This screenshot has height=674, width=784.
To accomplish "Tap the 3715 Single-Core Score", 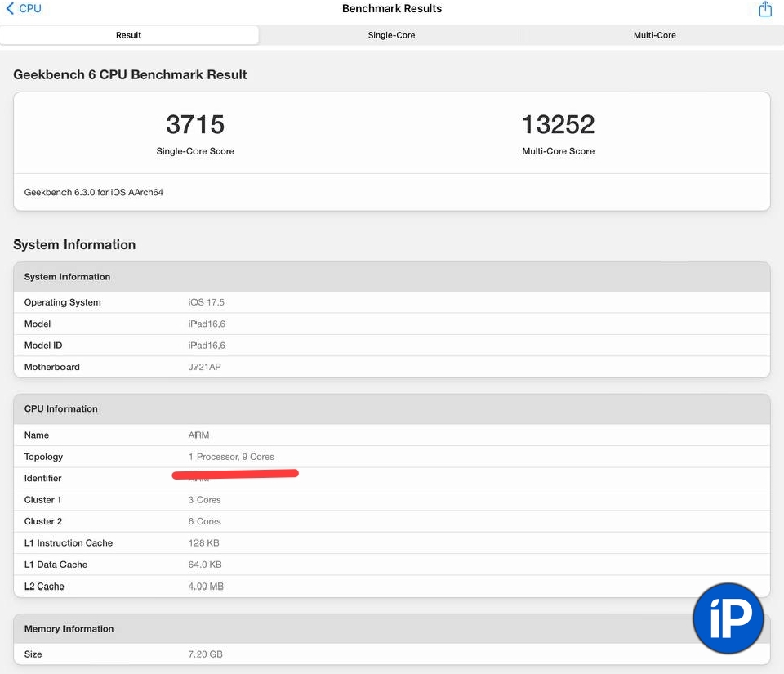I will point(195,125).
